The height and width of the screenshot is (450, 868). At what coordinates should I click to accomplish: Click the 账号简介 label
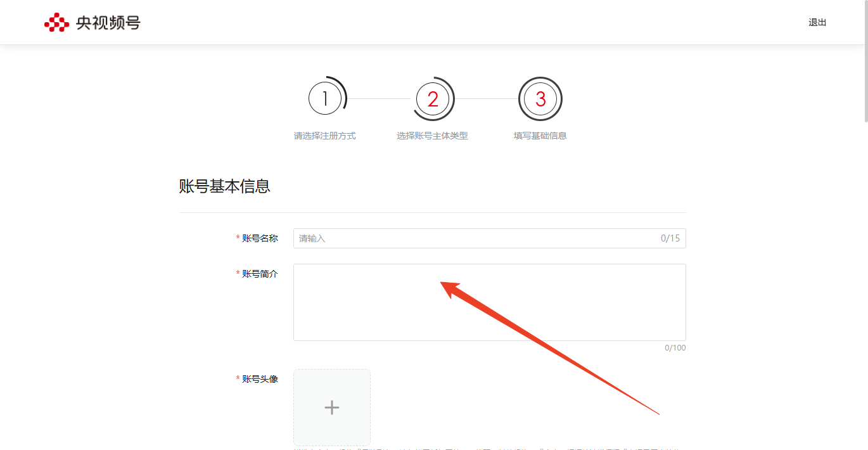coord(260,274)
